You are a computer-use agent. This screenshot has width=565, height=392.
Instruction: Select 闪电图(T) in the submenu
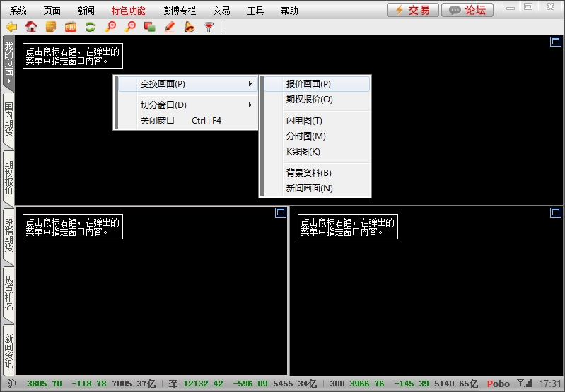(x=317, y=121)
